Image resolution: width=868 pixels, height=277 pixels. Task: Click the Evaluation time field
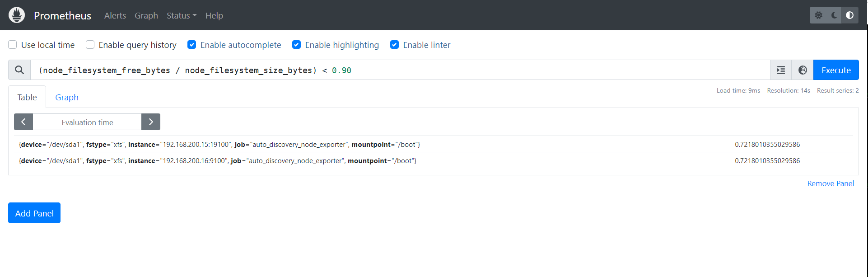click(87, 122)
